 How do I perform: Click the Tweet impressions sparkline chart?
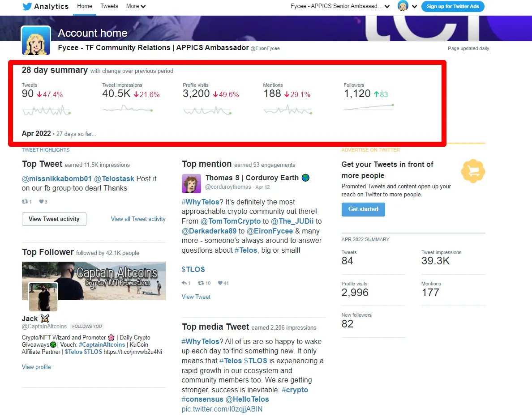click(127, 109)
